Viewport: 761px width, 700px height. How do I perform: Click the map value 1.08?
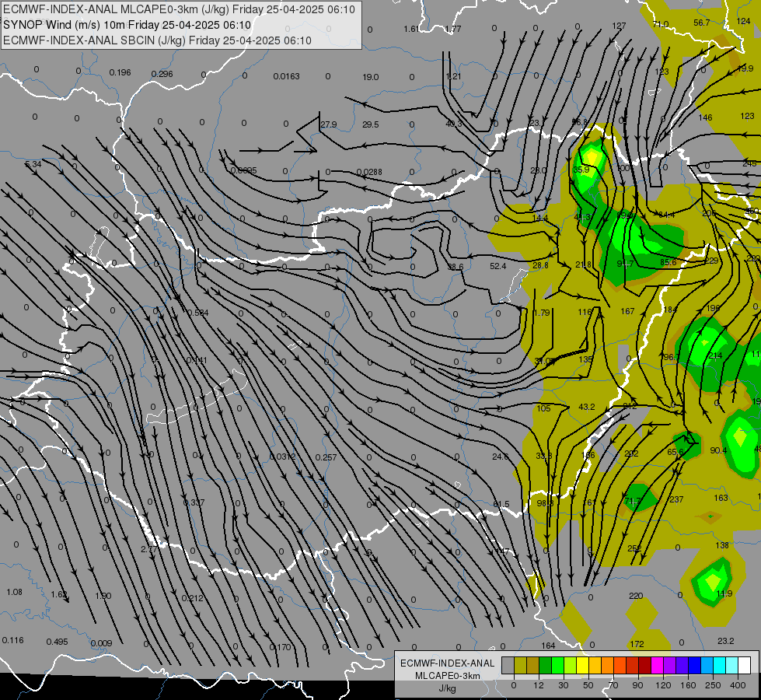pyautogui.click(x=15, y=592)
